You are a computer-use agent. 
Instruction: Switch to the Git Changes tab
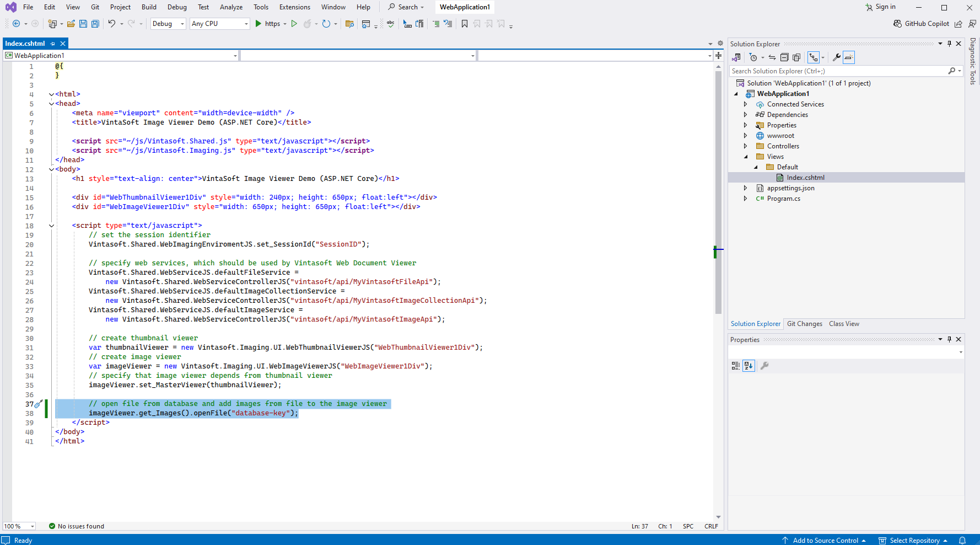coord(805,324)
